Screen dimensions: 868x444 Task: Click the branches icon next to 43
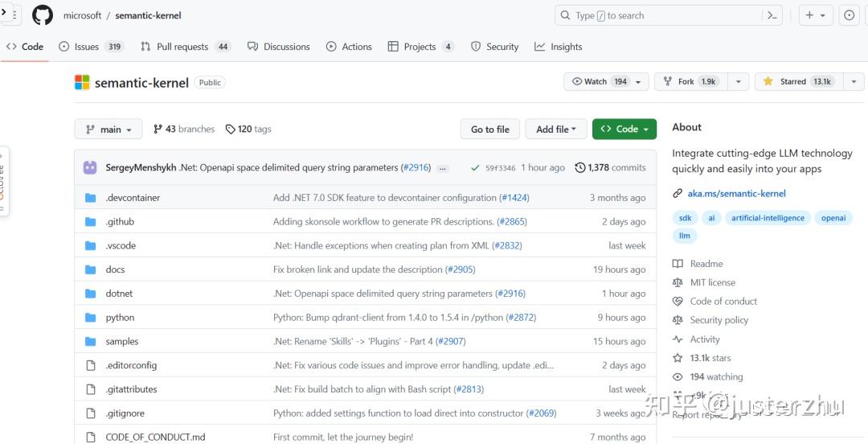[158, 129]
